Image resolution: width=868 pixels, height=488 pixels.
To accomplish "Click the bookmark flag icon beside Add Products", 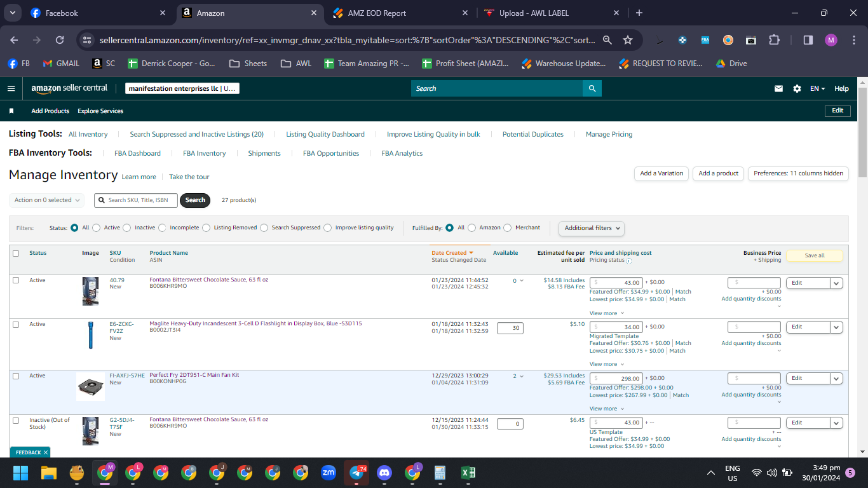I will pos(11,111).
